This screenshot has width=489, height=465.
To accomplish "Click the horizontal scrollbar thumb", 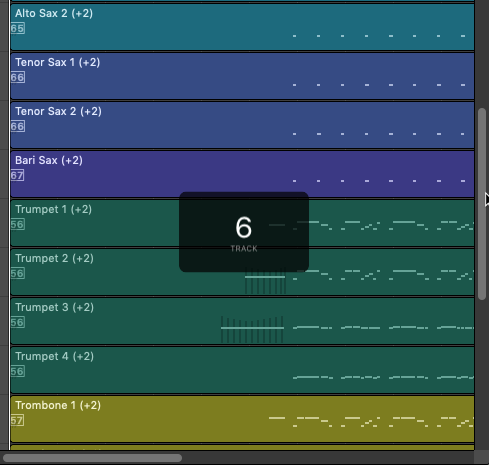I will coord(92,458).
